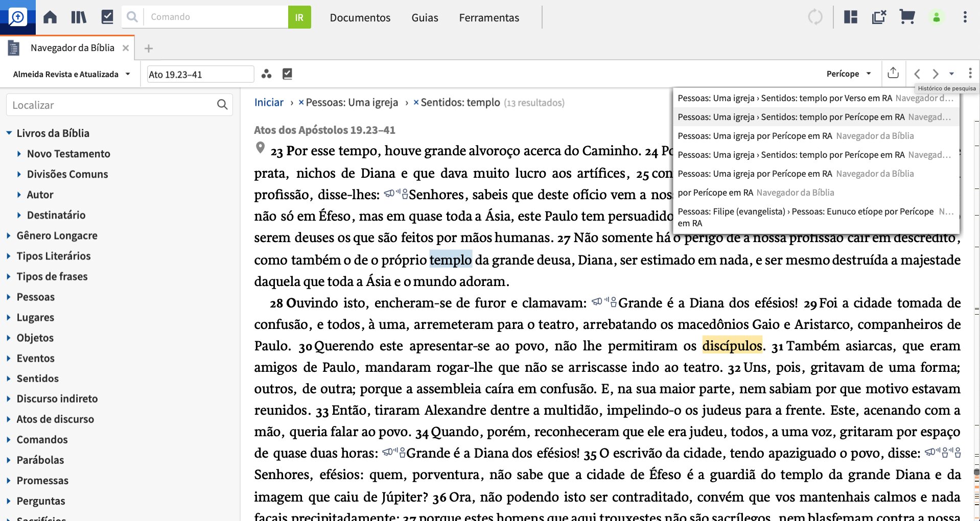Viewport: 980px width, 521px height.
Task: Expand the Perguntas facet
Action: click(9, 501)
